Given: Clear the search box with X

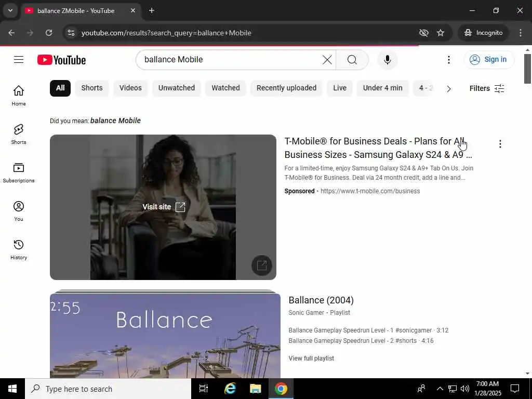Looking at the screenshot, I should (x=327, y=60).
